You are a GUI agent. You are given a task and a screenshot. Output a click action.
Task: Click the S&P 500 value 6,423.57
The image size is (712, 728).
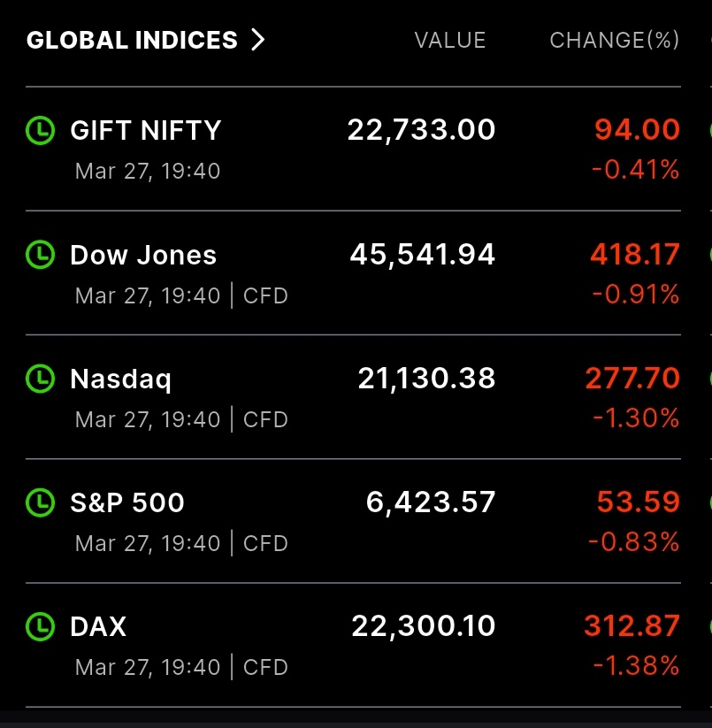[x=431, y=502]
